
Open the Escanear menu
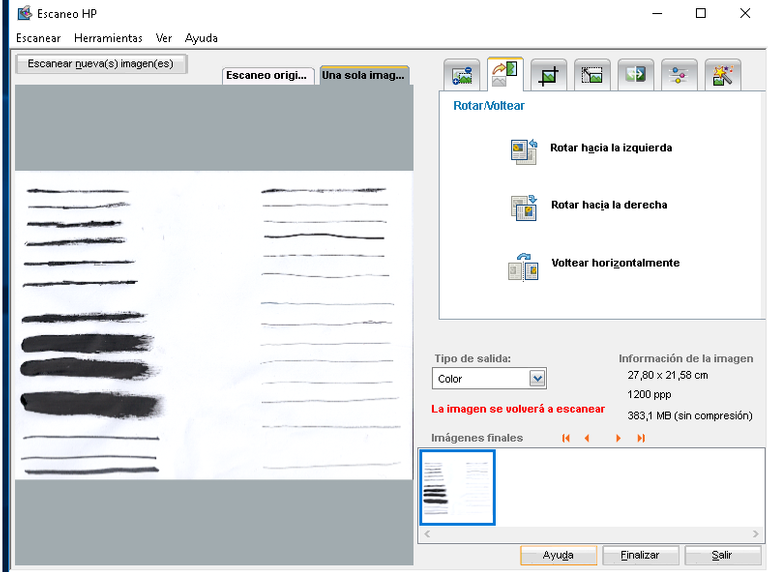[38, 38]
